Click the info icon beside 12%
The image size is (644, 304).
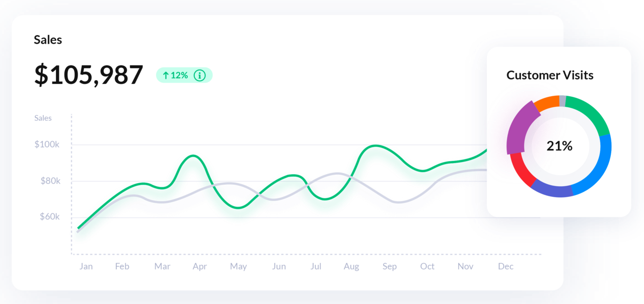tap(200, 75)
